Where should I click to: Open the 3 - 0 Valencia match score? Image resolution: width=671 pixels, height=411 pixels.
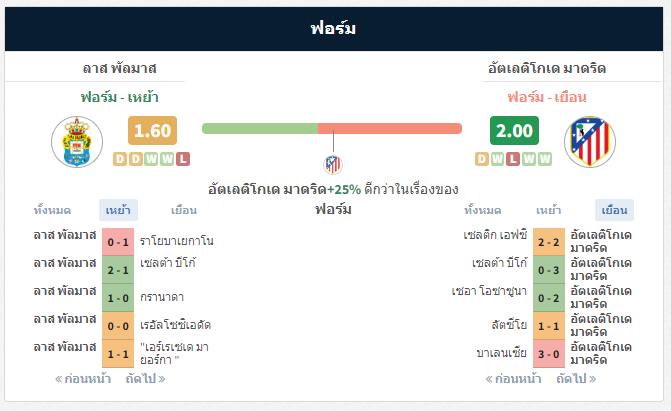(x=549, y=354)
